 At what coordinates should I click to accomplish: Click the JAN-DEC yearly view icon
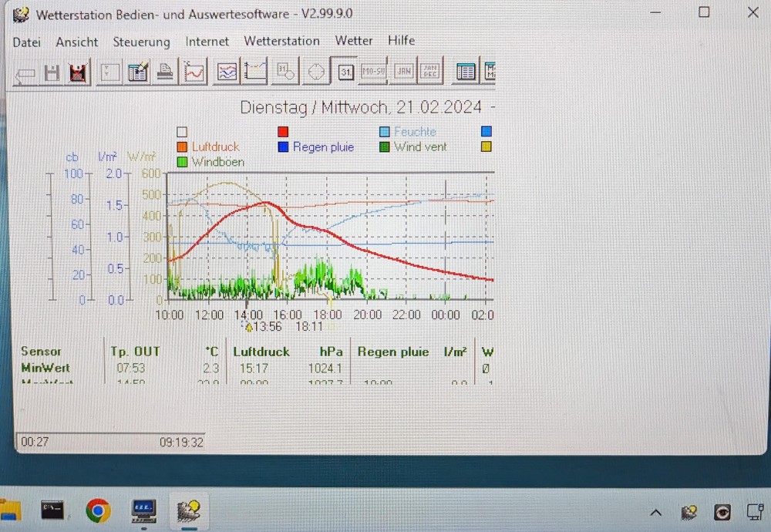click(430, 71)
